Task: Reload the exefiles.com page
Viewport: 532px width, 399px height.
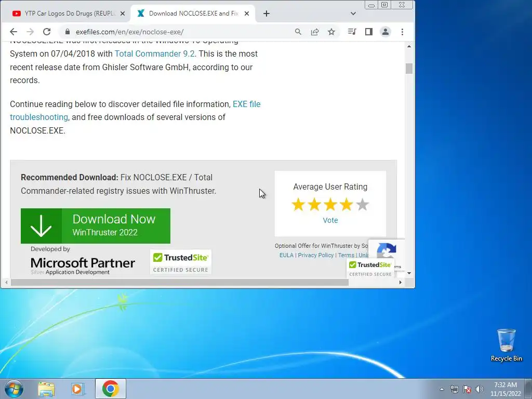Action: 47,32
